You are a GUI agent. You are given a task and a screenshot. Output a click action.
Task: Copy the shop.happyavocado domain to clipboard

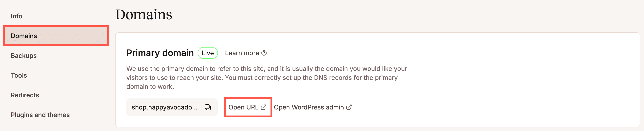pyautogui.click(x=208, y=107)
